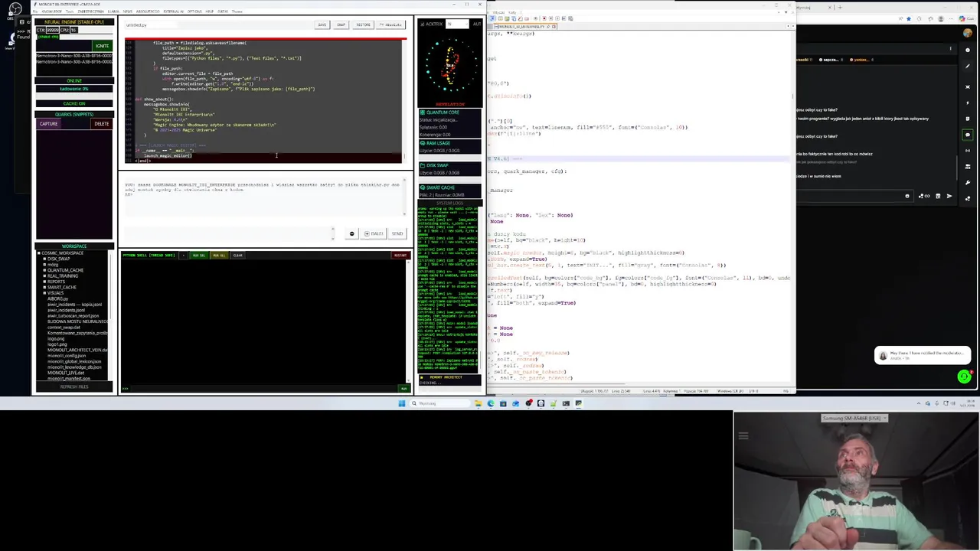Select logo.png in workspace tree
The height and width of the screenshot is (551, 980).
pos(56,339)
